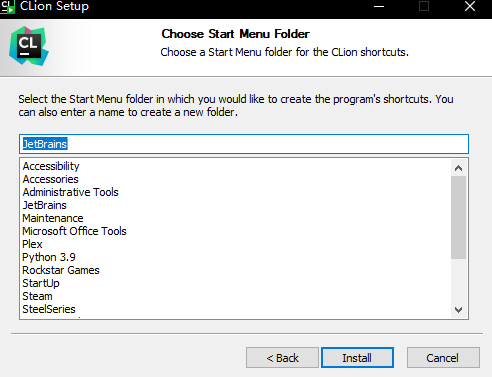Select Rockstar Games folder entry
492x377 pixels.
(61, 270)
